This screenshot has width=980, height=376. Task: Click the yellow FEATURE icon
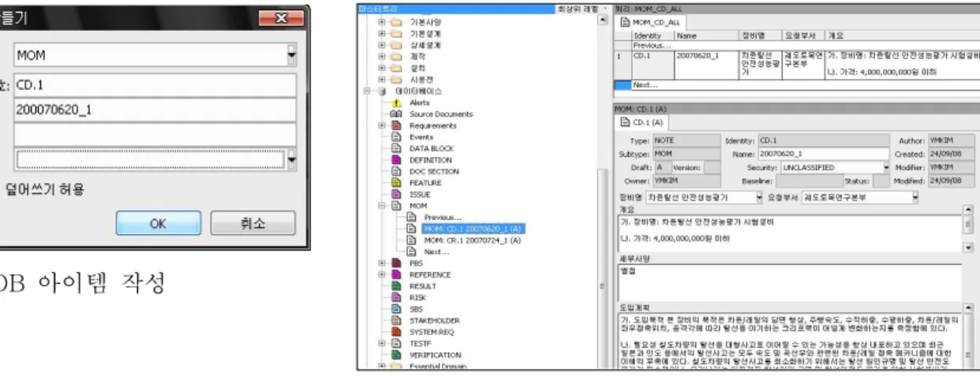(397, 183)
